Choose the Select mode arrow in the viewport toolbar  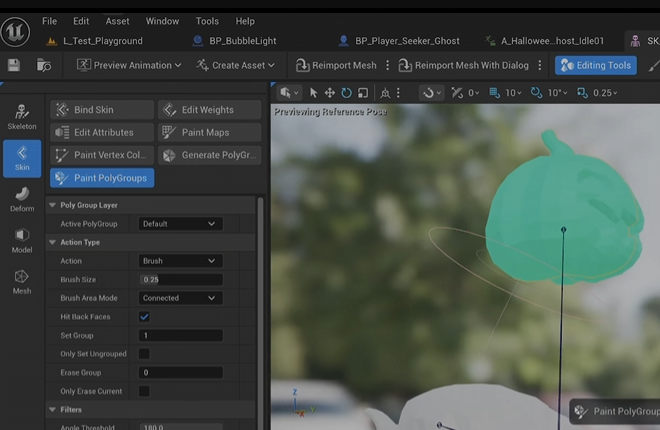313,93
